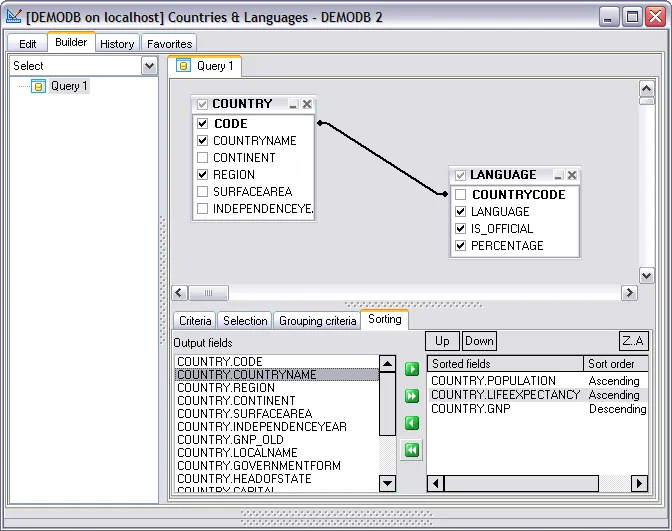Click the green single-arrow add field icon
The height and width of the screenshot is (531, 672).
(x=411, y=369)
